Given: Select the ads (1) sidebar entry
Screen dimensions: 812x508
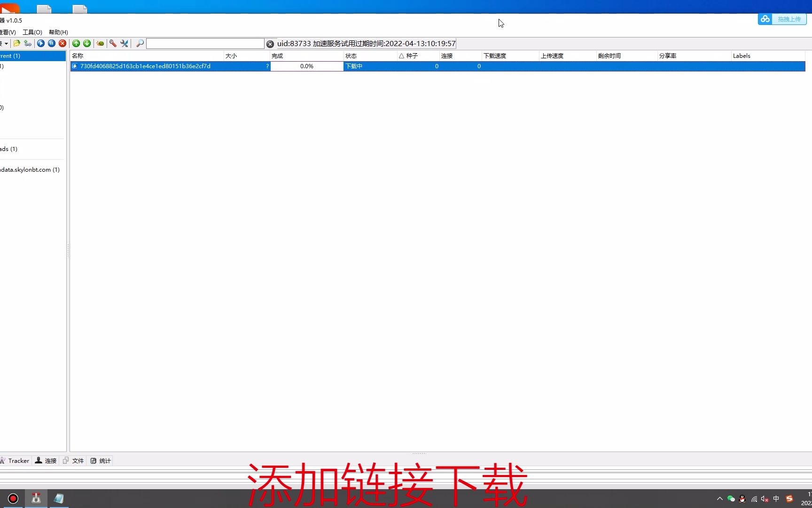Looking at the screenshot, I should pyautogui.click(x=9, y=149).
